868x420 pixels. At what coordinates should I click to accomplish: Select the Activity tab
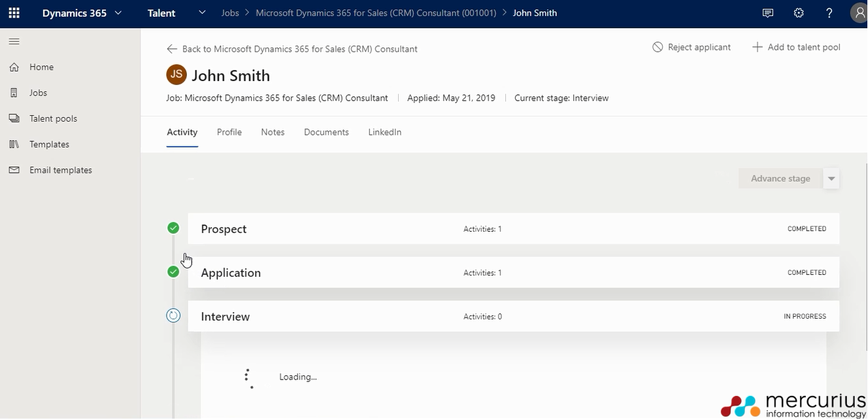(182, 132)
